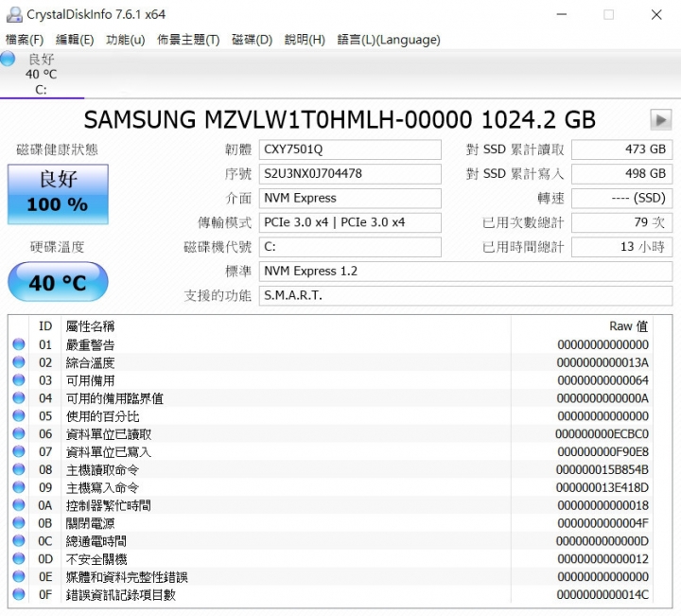This screenshot has width=681, height=616.
Task: Click the next disk arrow button
Action: click(x=660, y=120)
